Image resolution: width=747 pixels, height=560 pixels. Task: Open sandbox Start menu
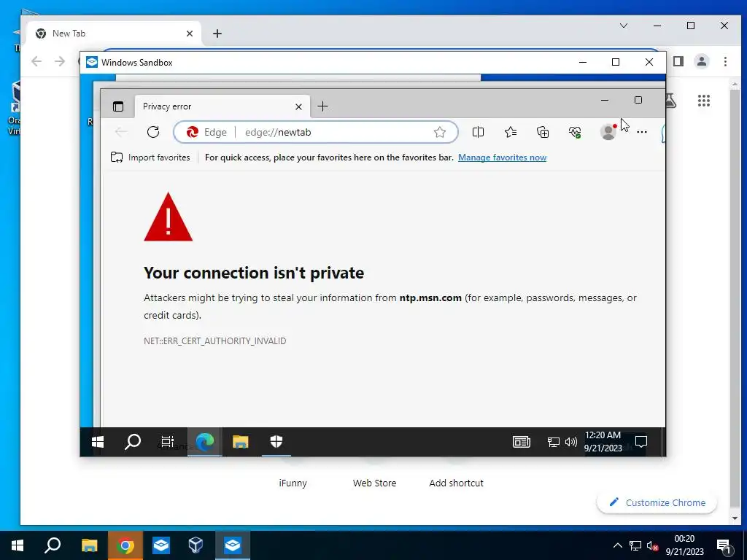click(98, 442)
